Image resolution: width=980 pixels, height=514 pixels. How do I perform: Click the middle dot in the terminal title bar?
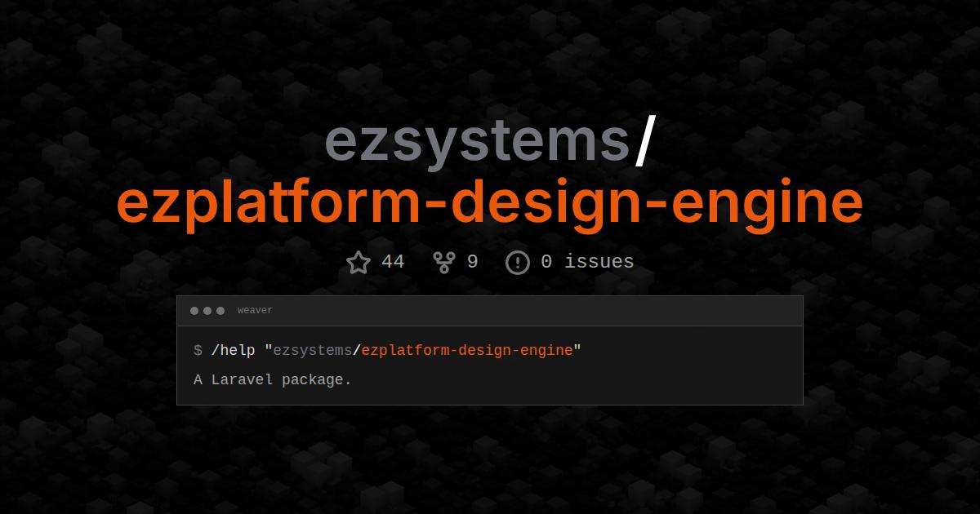point(207,311)
